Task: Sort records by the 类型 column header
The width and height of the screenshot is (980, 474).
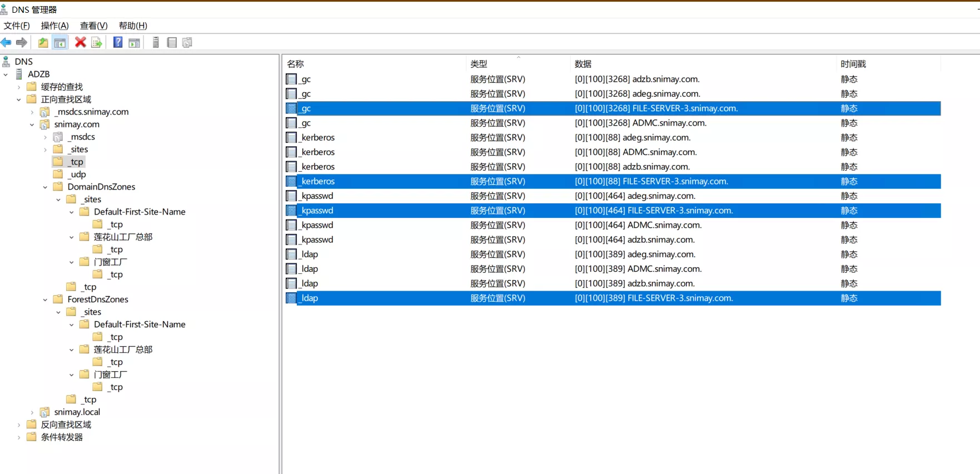Action: [x=479, y=64]
